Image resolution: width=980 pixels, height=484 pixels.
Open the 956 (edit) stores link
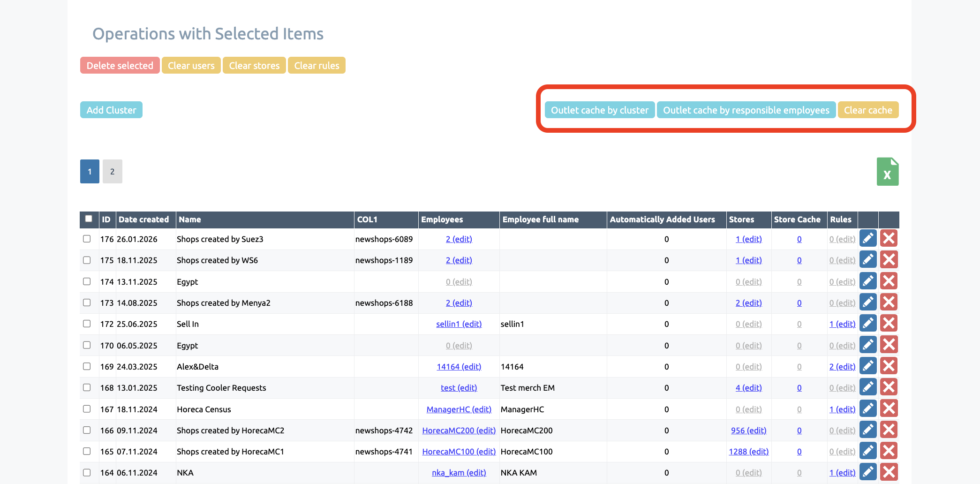[x=748, y=431]
